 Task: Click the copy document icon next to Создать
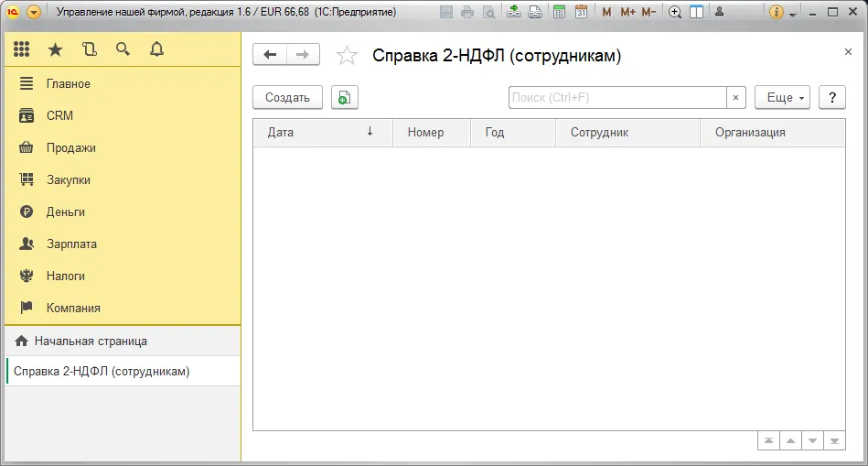point(345,98)
